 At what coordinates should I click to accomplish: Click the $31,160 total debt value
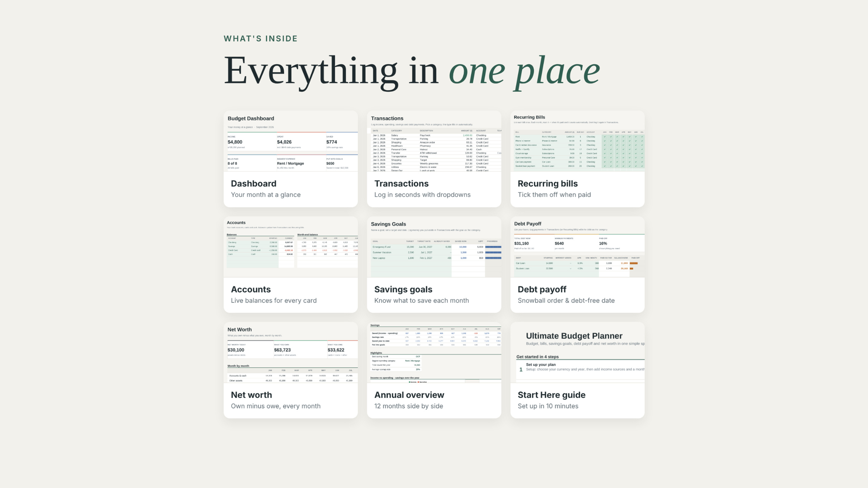[521, 243]
